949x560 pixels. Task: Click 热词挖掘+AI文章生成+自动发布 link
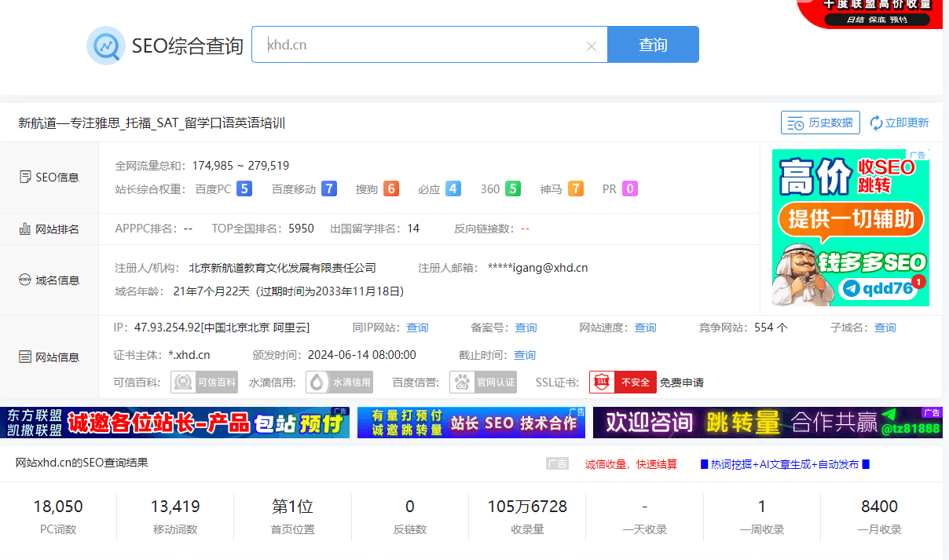(x=785, y=464)
